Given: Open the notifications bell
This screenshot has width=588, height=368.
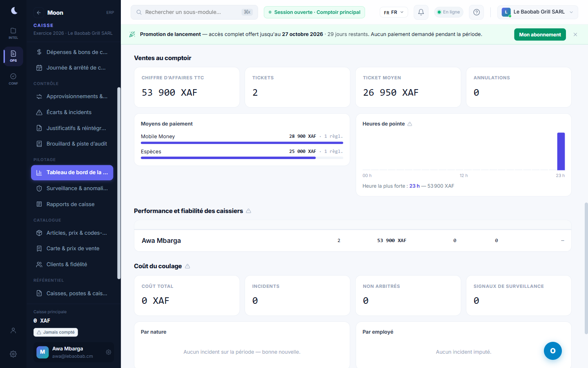Looking at the screenshot, I should point(421,12).
